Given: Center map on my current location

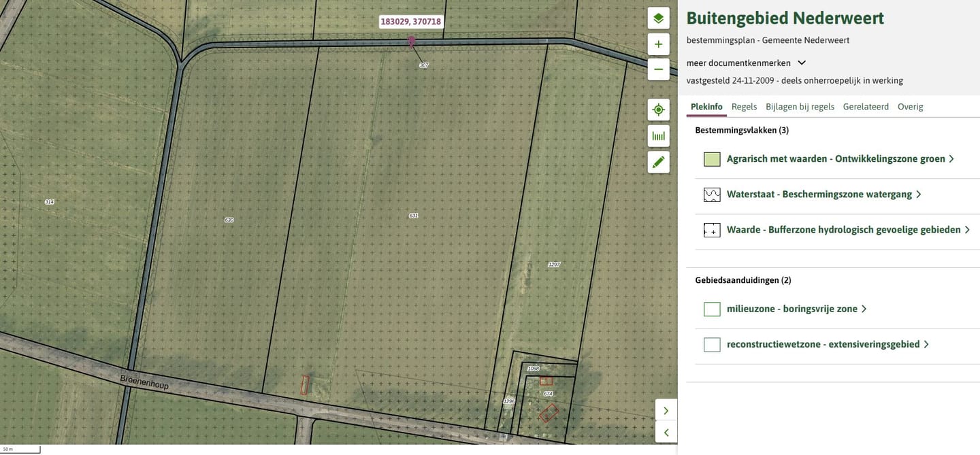Looking at the screenshot, I should tap(658, 109).
